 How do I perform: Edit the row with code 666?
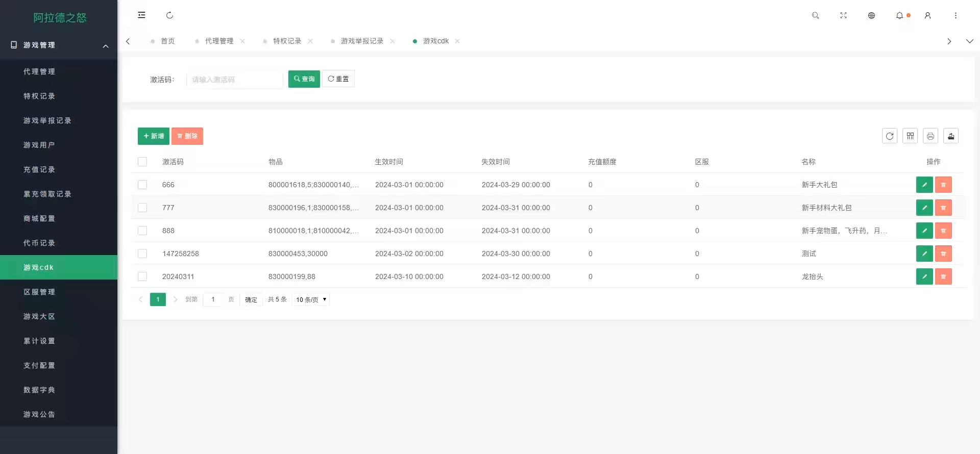point(924,185)
